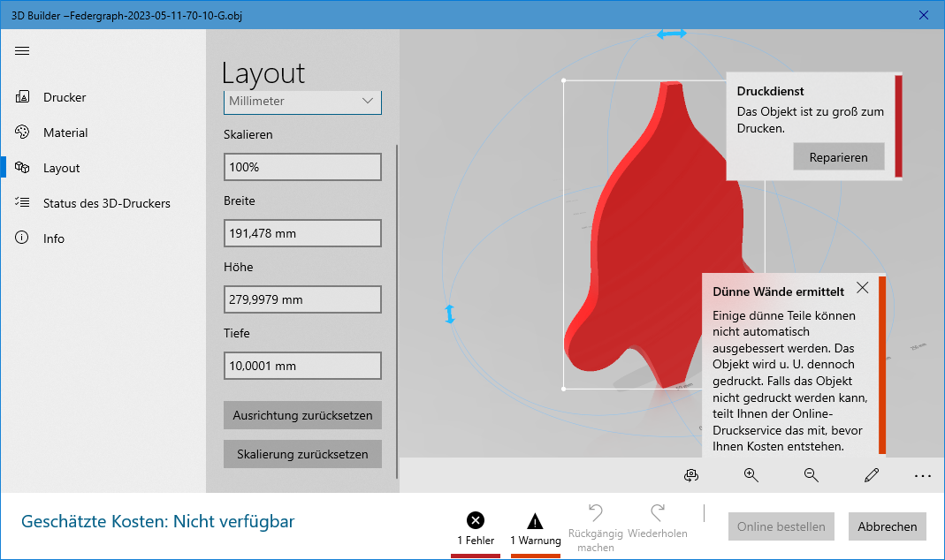Click Abbrechen to cancel

coord(887,526)
